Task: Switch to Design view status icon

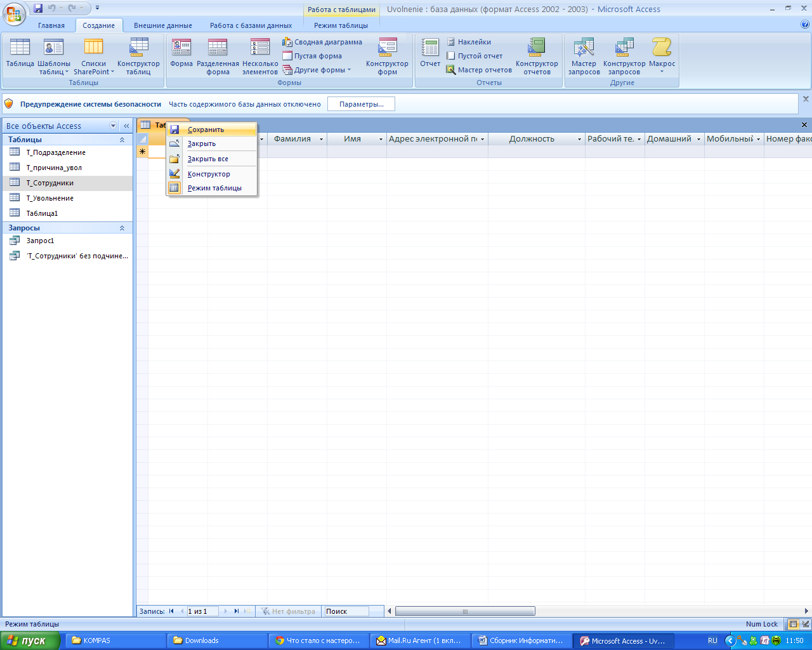Action: (x=806, y=624)
